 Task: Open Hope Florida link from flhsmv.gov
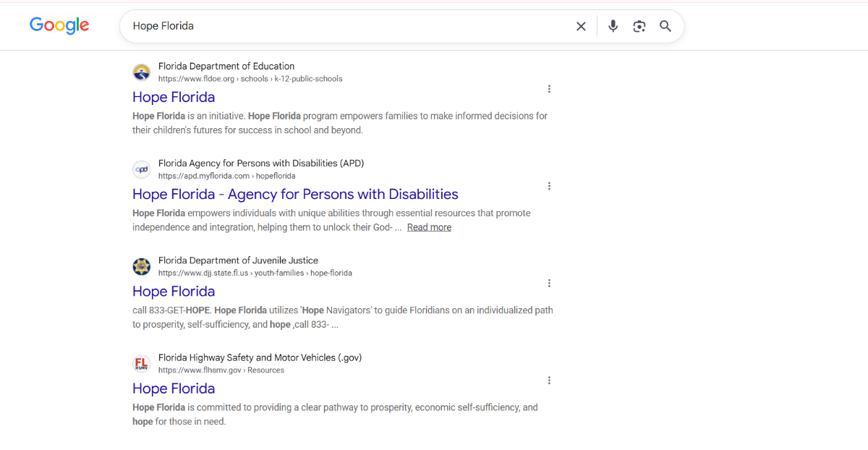(174, 388)
